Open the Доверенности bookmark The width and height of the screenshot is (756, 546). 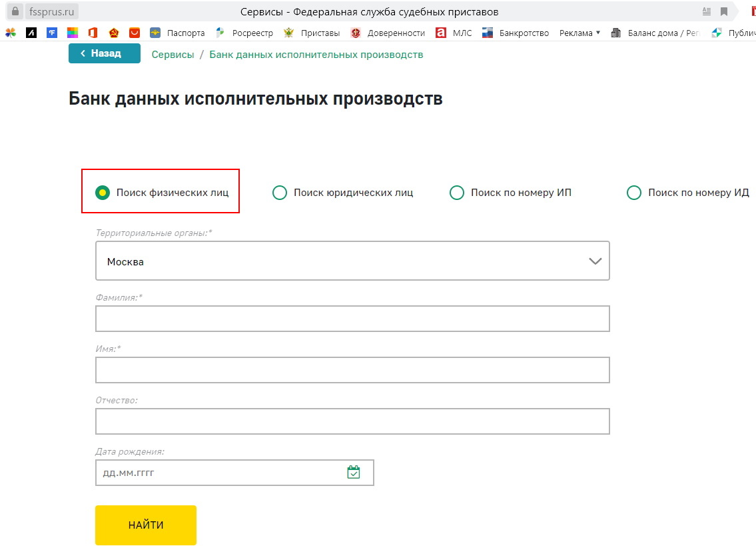coord(396,32)
